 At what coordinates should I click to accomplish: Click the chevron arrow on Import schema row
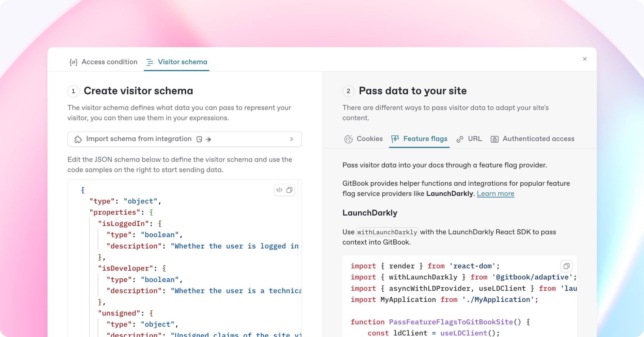[x=292, y=139]
